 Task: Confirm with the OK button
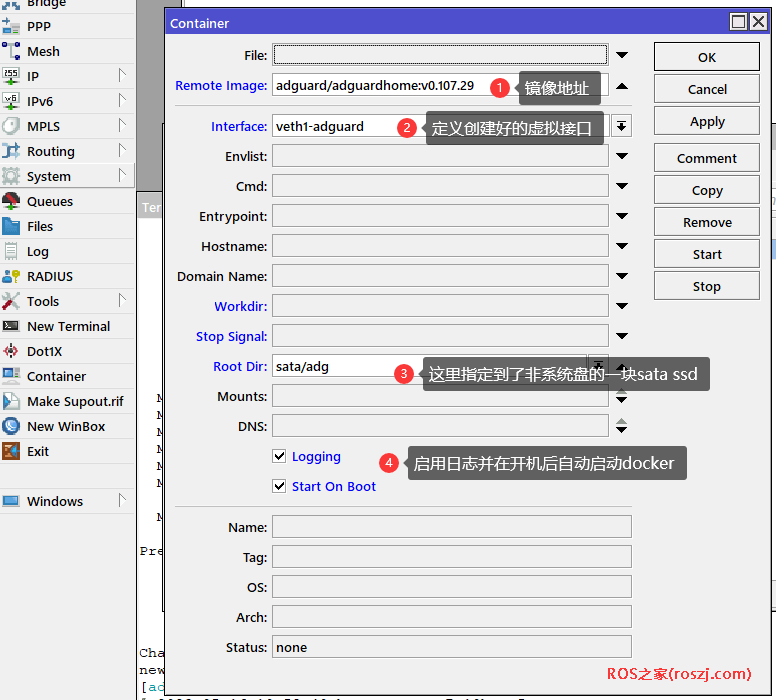point(707,57)
